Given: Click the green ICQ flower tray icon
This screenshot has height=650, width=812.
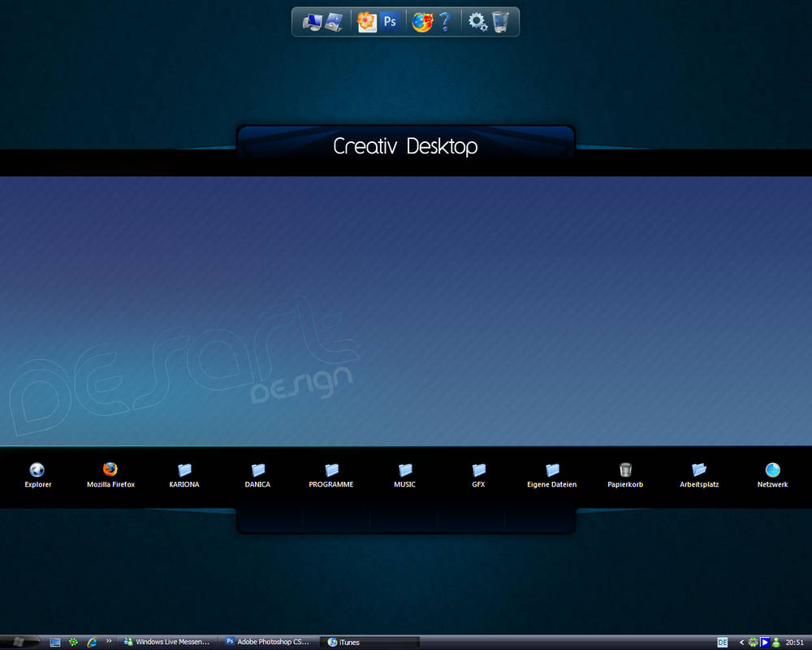Looking at the screenshot, I should tap(754, 642).
